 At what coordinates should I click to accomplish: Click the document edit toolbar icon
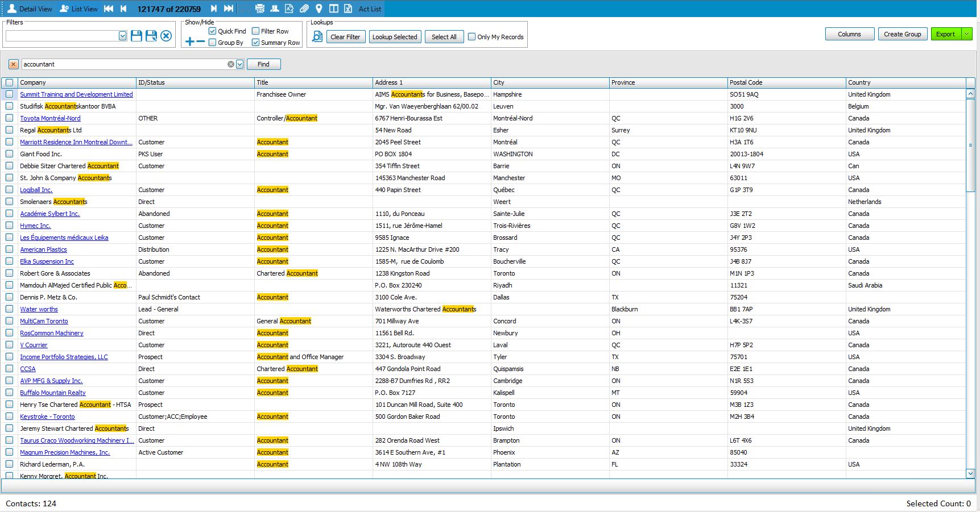click(290, 9)
